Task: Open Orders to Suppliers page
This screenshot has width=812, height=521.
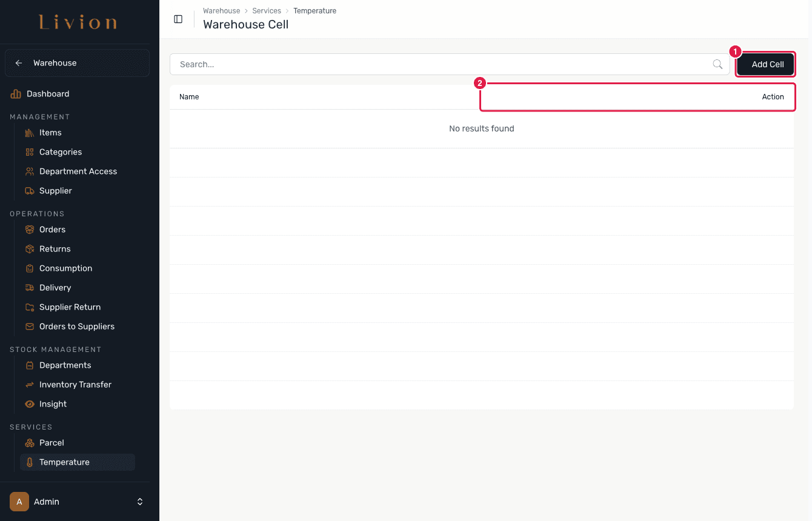Action: pos(78,327)
